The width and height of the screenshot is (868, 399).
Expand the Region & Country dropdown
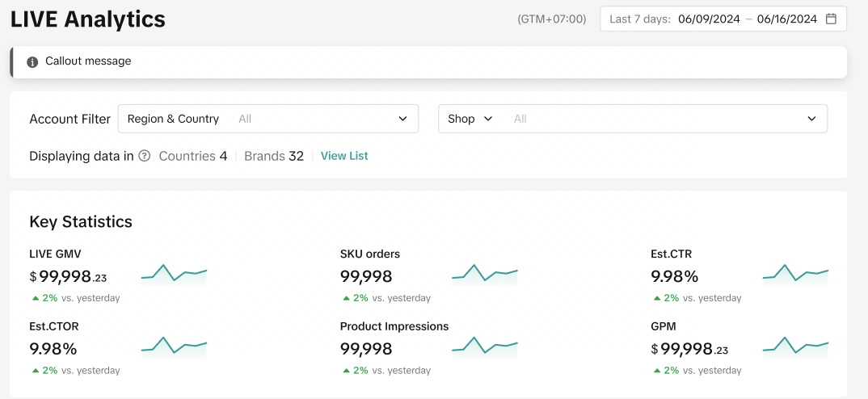tap(402, 119)
